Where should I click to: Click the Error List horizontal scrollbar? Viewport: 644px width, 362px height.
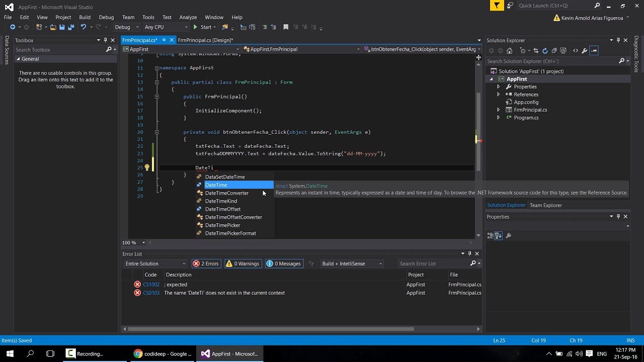point(271,329)
